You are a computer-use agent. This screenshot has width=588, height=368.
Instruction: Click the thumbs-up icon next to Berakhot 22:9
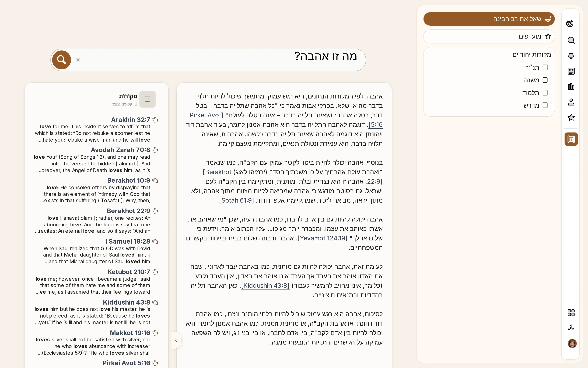point(155,211)
